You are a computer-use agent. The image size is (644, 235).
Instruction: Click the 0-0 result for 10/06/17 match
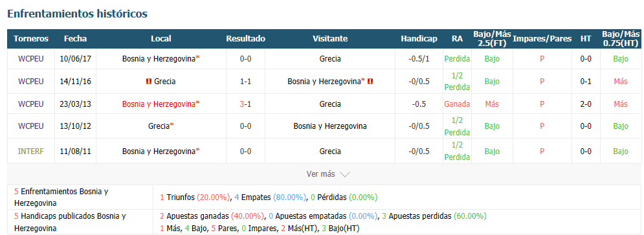245,59
